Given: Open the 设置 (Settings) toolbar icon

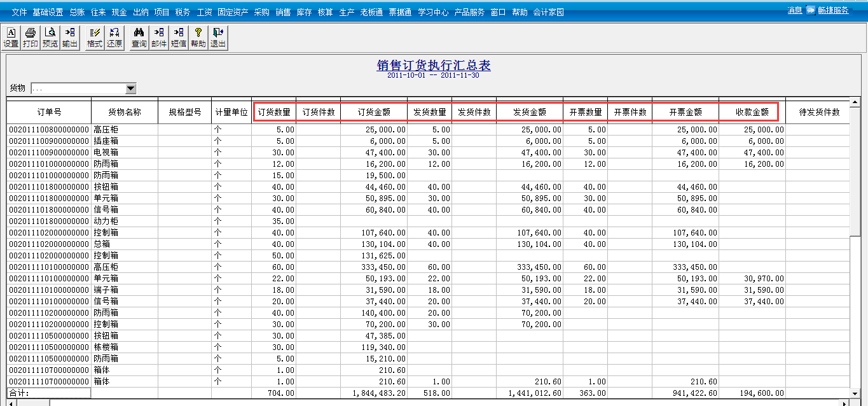Looking at the screenshot, I should click(10, 37).
